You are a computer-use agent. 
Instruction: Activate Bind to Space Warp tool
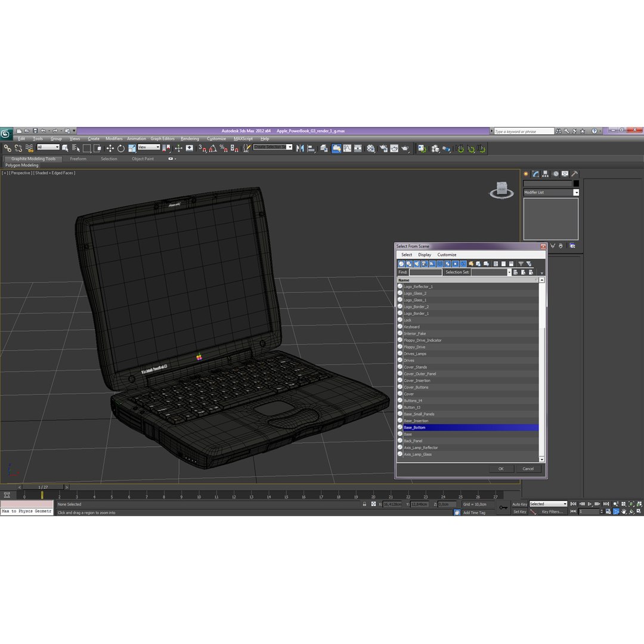click(29, 148)
